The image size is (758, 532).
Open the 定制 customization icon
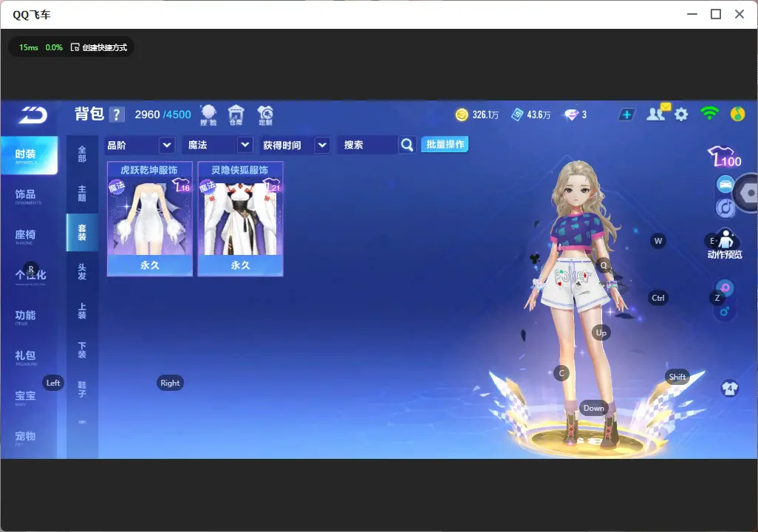tap(265, 115)
